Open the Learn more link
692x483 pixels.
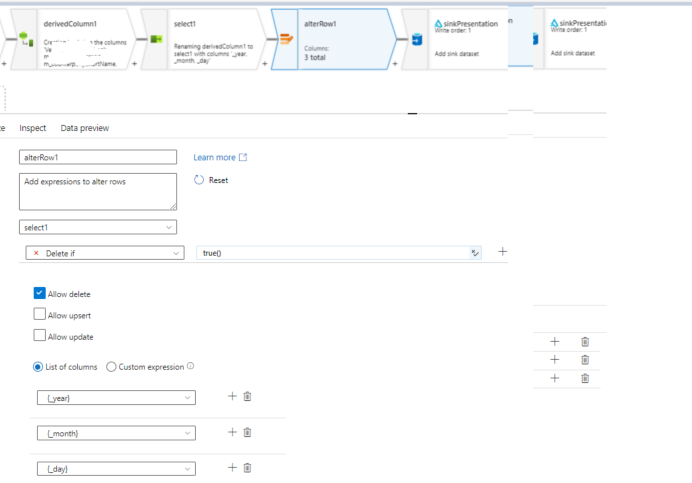point(214,157)
